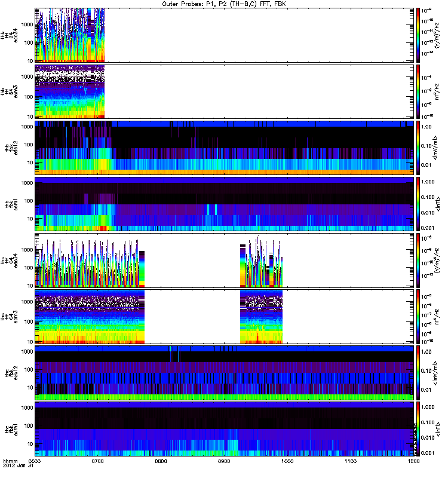Select the thb fff 64 eac34 color bar
This screenshot has height=478, width=448.
(x=418, y=35)
